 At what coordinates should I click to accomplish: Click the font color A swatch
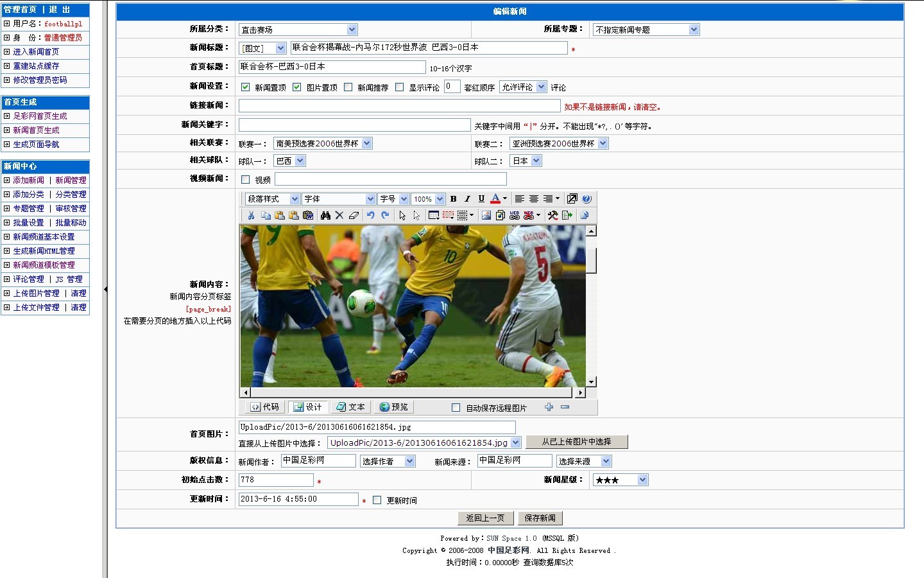[495, 199]
